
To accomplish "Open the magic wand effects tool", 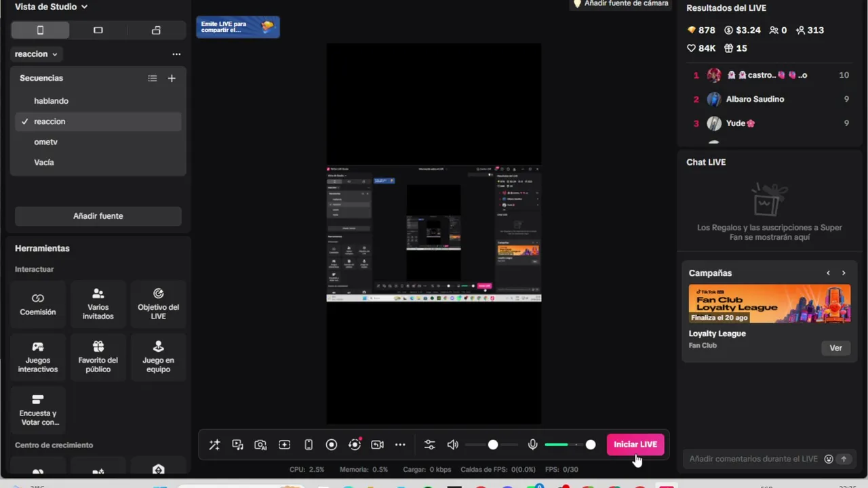I will pyautogui.click(x=214, y=445).
